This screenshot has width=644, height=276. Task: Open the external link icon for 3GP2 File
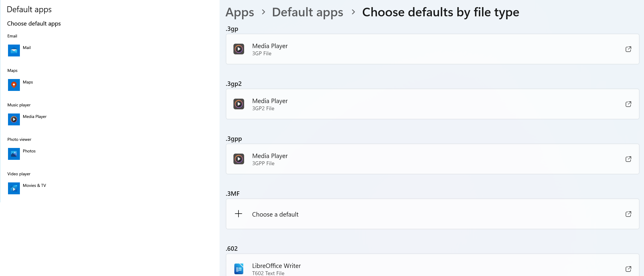click(x=628, y=104)
